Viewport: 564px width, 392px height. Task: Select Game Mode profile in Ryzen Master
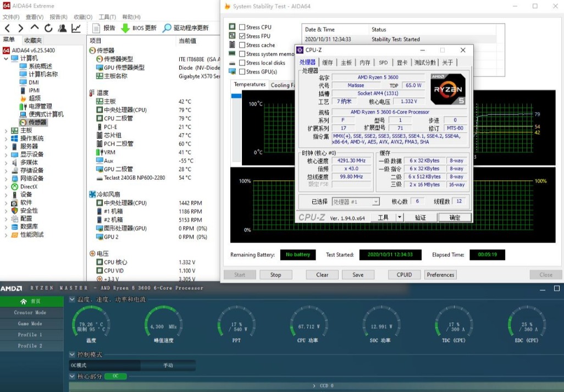tap(30, 324)
